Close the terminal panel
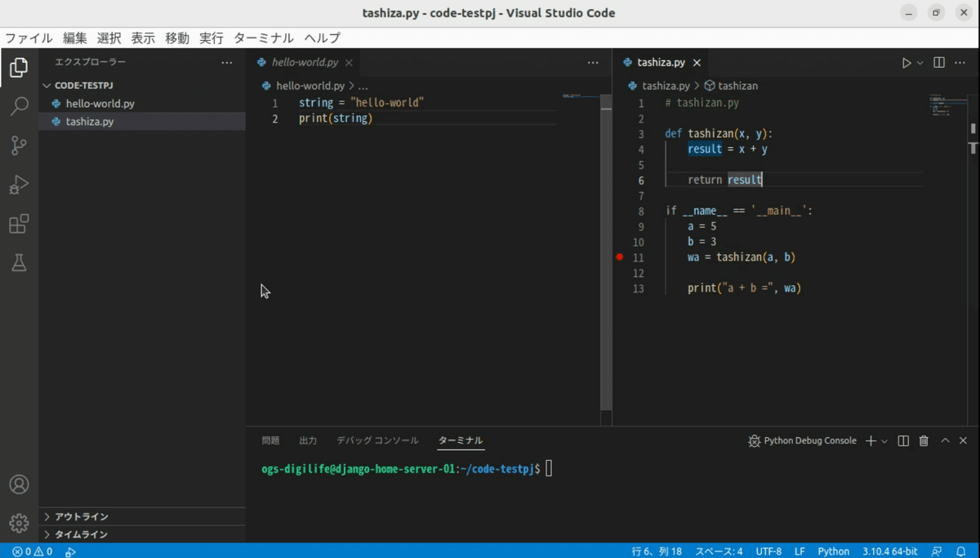The width and height of the screenshot is (980, 558). (x=963, y=440)
